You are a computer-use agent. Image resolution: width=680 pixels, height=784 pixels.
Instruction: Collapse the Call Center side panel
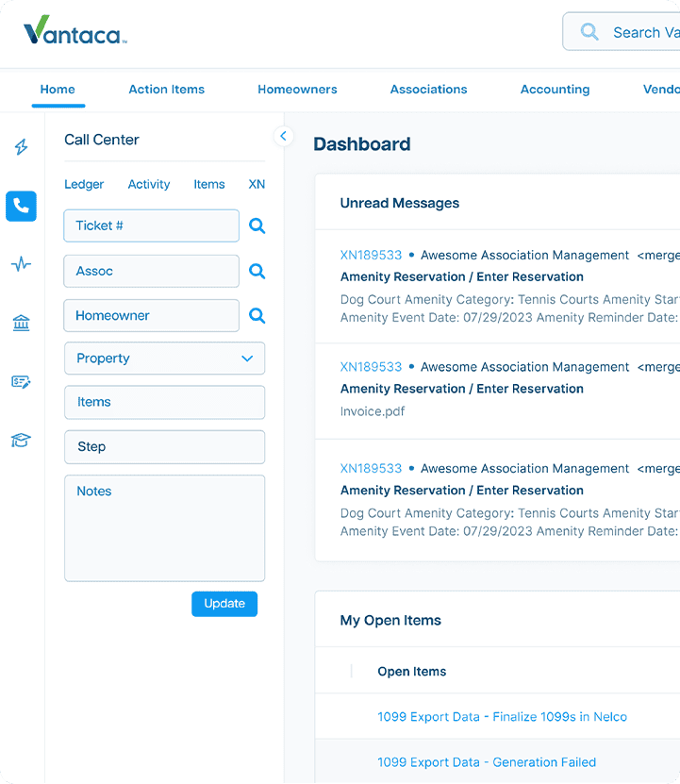(283, 137)
